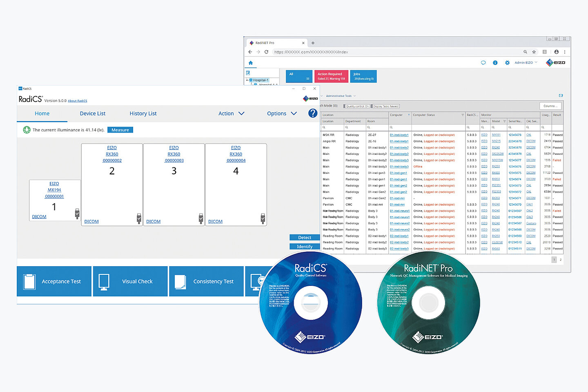Open the Model column filter
The height and width of the screenshot is (392, 588).
[x=504, y=121]
